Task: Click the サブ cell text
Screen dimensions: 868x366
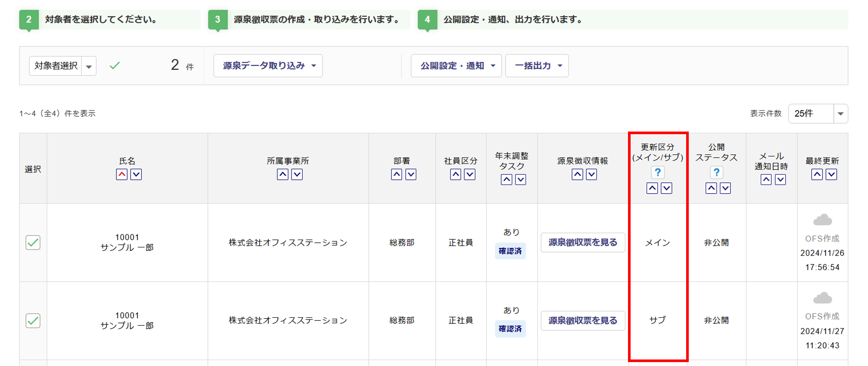Action: (x=658, y=320)
